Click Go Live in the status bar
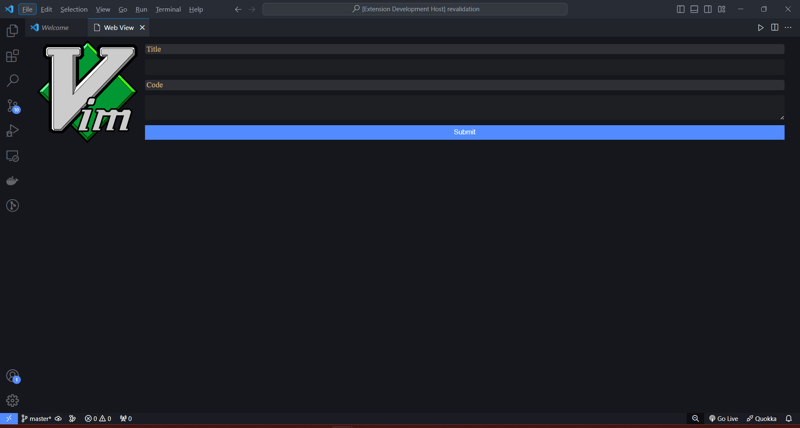The width and height of the screenshot is (800, 428). (724, 419)
